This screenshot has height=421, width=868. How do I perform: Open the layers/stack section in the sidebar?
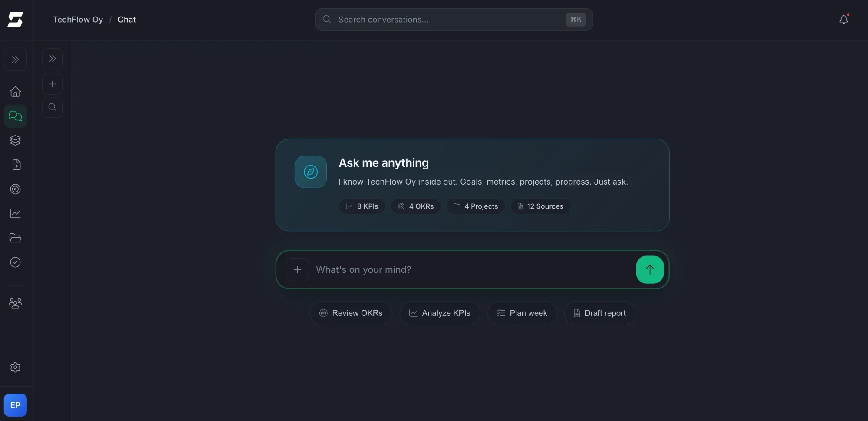click(x=15, y=140)
